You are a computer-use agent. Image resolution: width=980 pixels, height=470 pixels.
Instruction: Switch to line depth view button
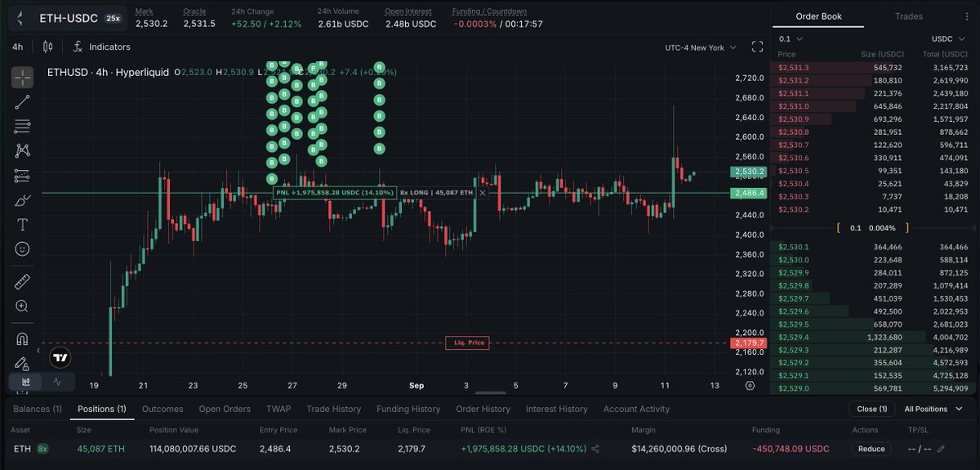58,381
